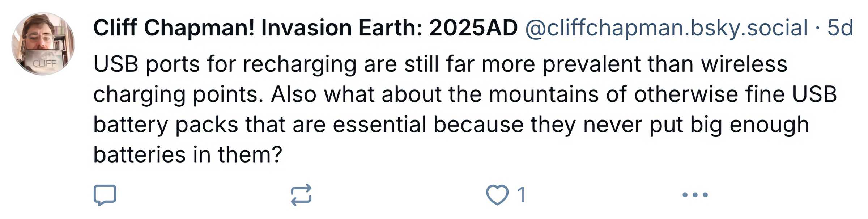Open the three-dot more options menu
The image size is (868, 219).
point(695,195)
